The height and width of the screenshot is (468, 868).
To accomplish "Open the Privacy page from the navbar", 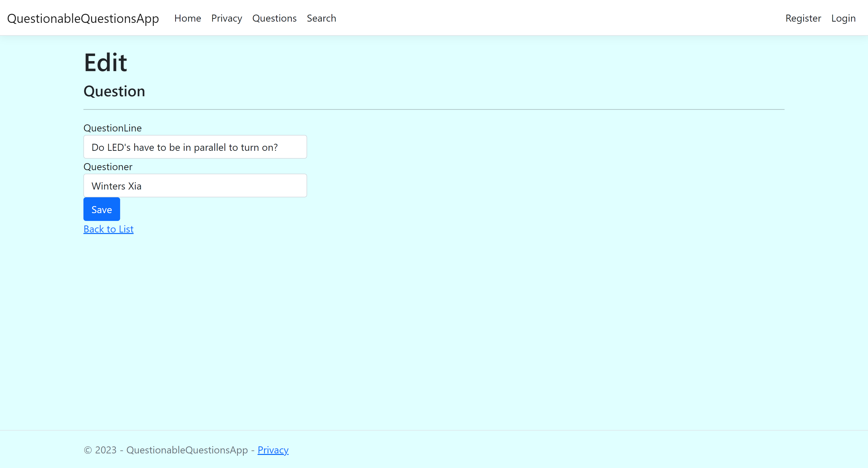I will (226, 18).
